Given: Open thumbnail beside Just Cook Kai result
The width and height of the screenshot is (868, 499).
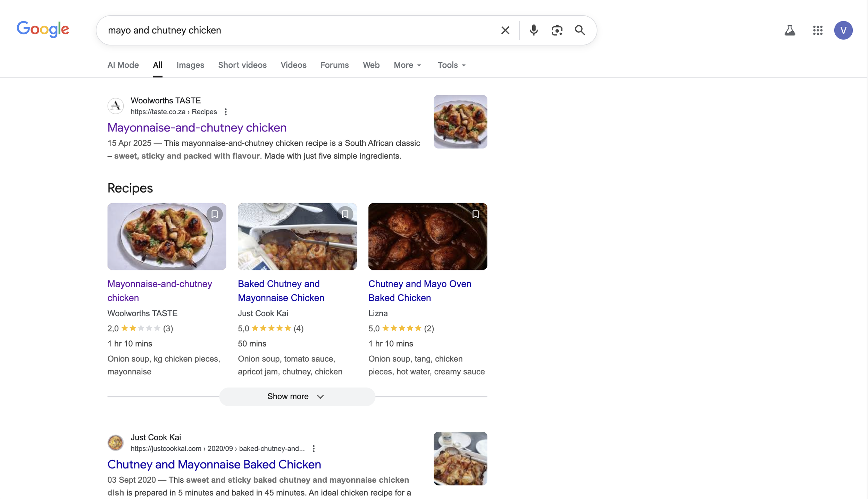Looking at the screenshot, I should pos(460,458).
